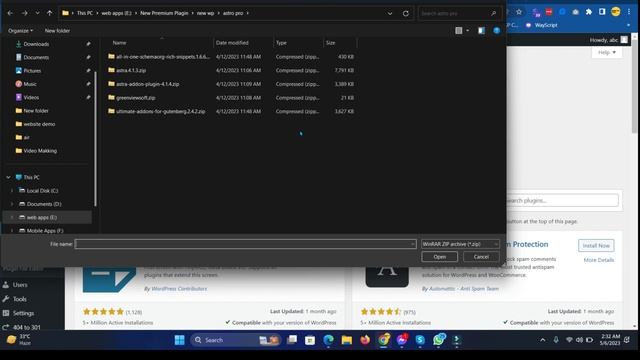This screenshot has height=360, width=640.
Task: Open Help dropdown on WordPress page
Action: (x=607, y=52)
